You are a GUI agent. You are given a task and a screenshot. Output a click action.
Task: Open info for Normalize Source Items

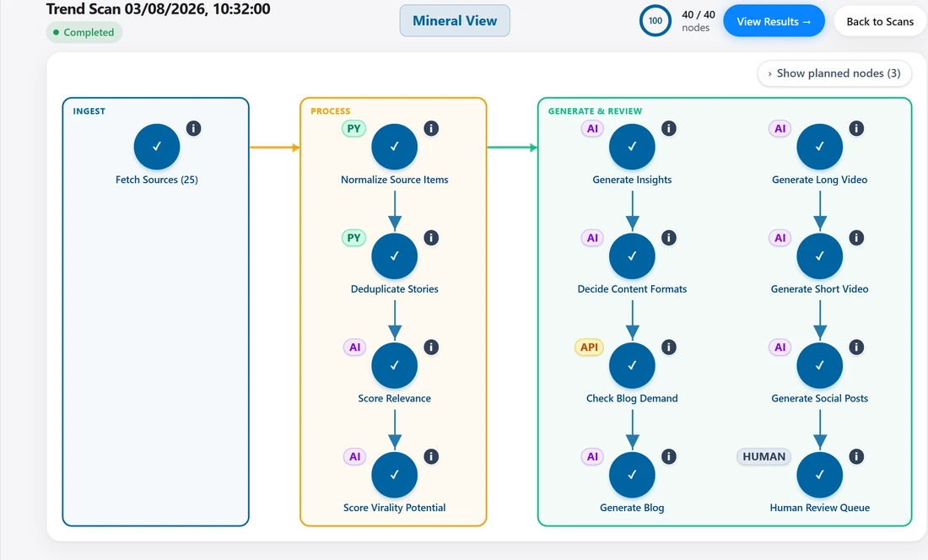point(431,128)
